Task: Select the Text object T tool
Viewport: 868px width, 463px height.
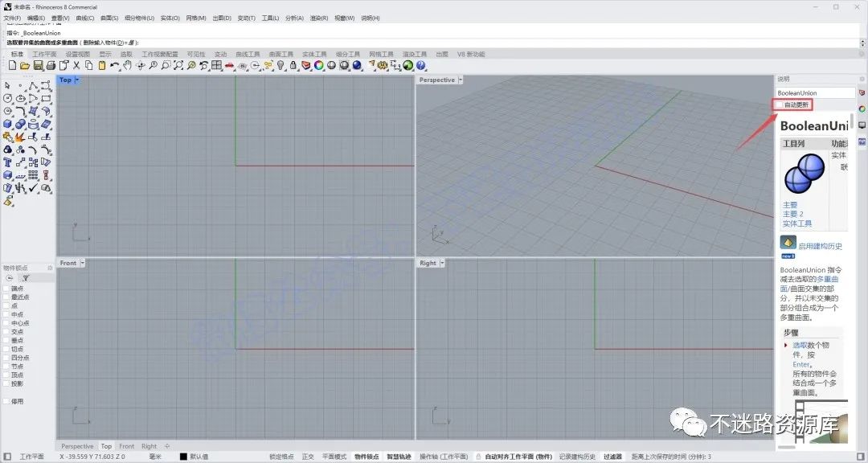Action: 7,162
